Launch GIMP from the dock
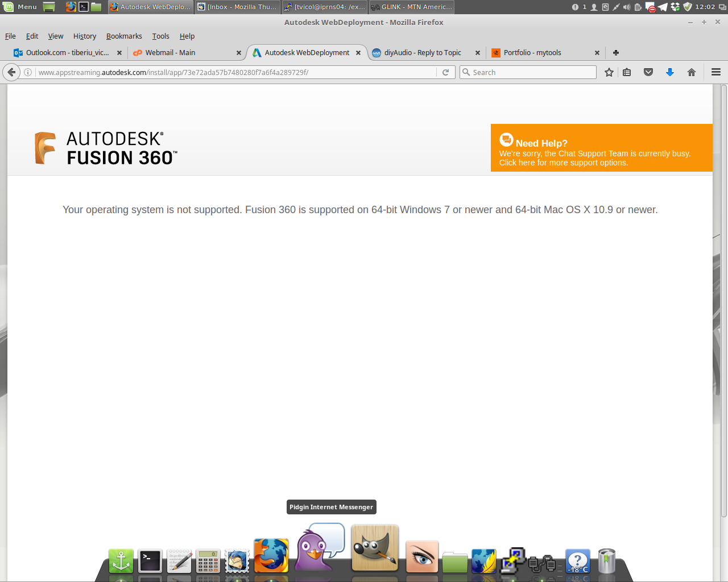The height and width of the screenshot is (582, 728). pyautogui.click(x=375, y=548)
